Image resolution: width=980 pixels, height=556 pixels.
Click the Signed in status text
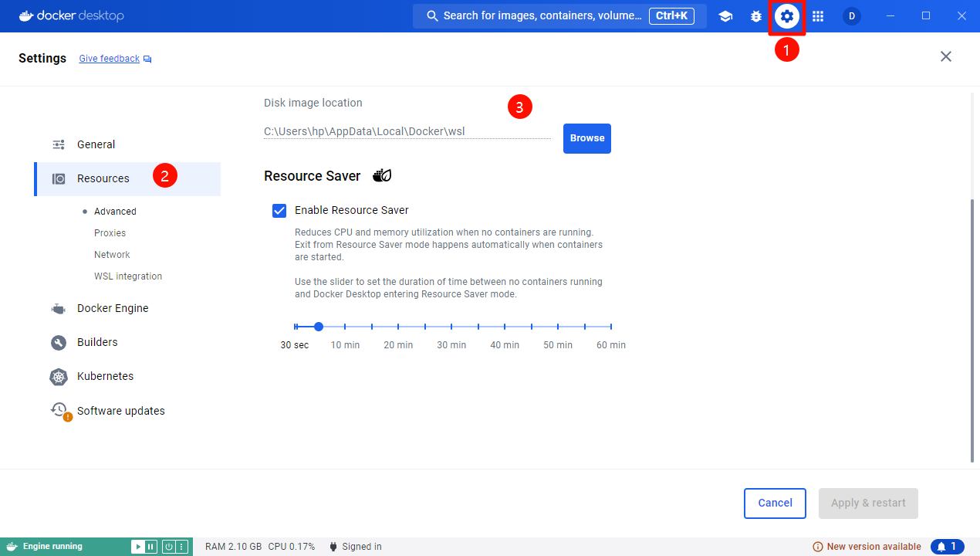coord(362,547)
